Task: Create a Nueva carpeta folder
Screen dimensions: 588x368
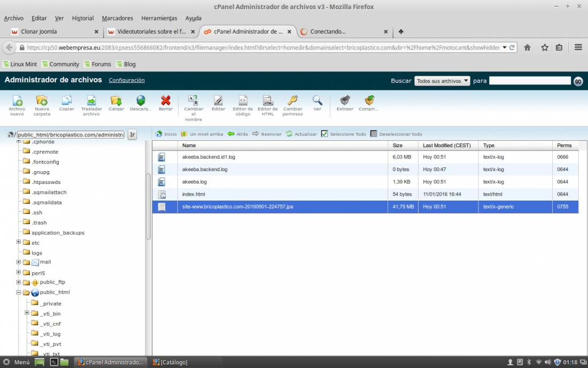Action: 42,105
